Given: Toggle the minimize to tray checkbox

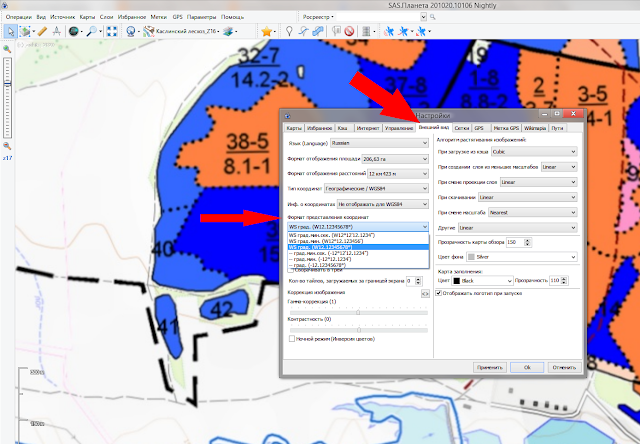Looking at the screenshot, I should 291,270.
